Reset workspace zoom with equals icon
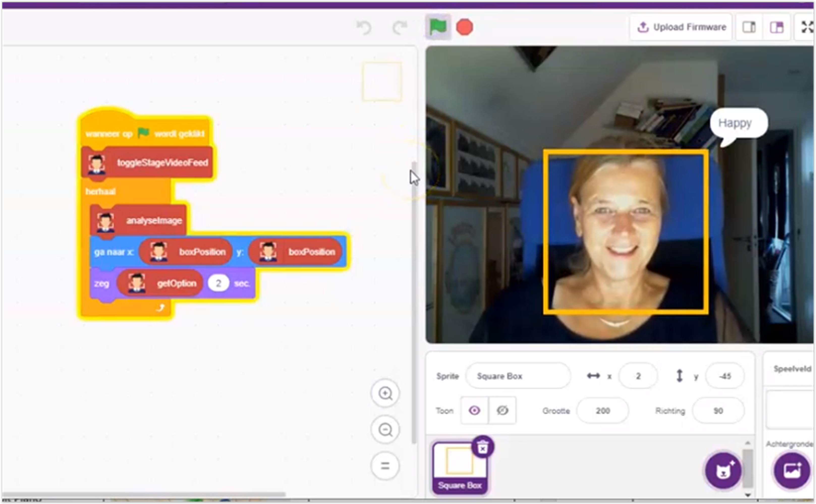 click(x=385, y=466)
